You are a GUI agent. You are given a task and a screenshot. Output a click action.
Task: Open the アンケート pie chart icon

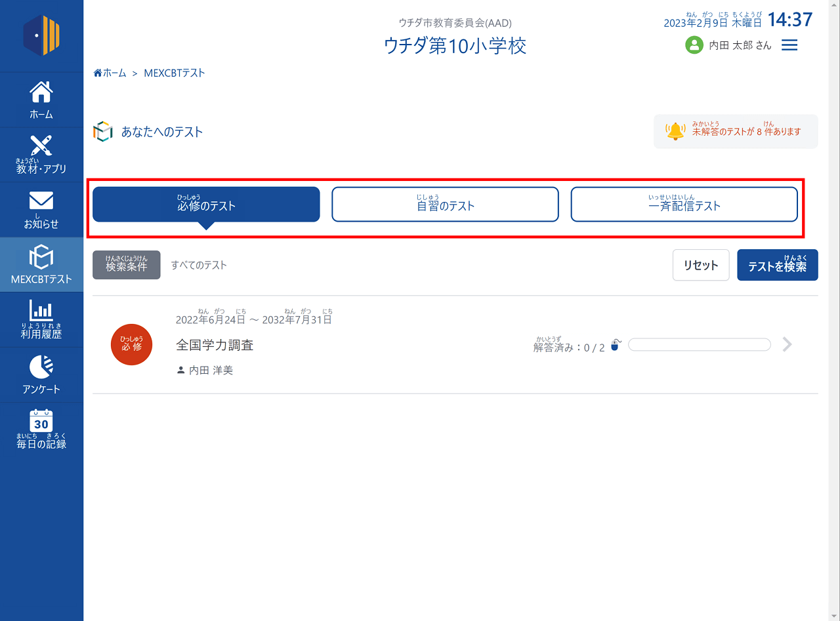click(41, 367)
